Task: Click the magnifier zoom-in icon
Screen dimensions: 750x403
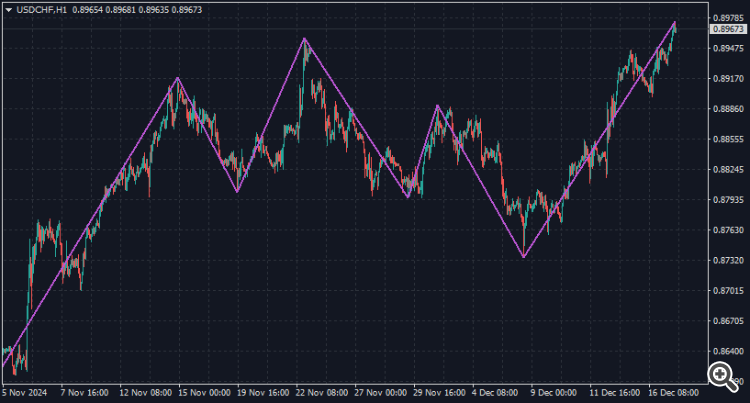Action: click(720, 376)
